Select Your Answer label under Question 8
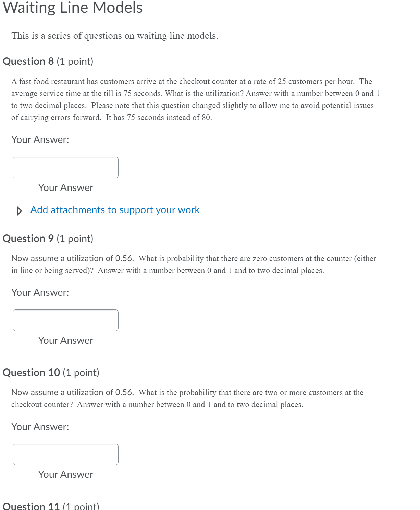This screenshot has height=510, width=420. point(65,188)
